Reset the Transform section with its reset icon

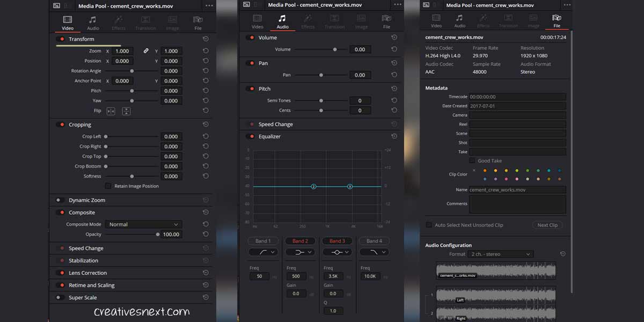tap(206, 39)
